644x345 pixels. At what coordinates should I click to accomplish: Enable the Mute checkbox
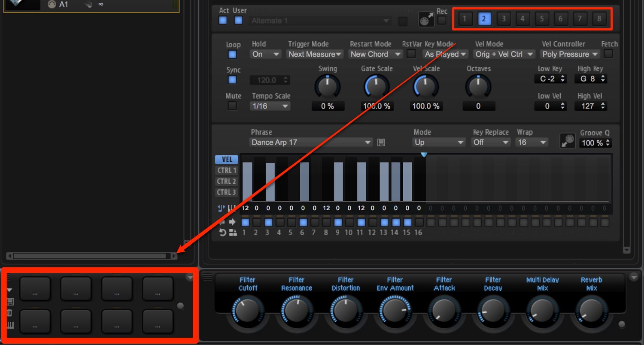click(x=232, y=106)
